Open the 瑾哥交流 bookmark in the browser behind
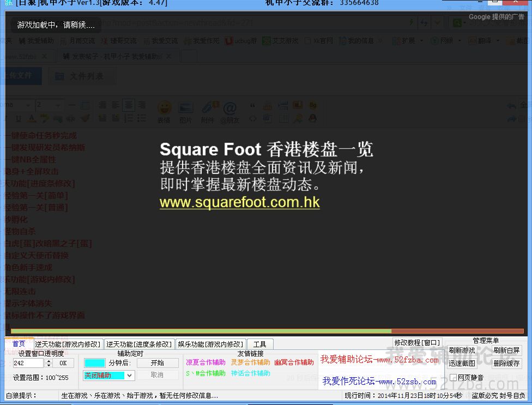Screen dimensions: 532x405 point(119,41)
